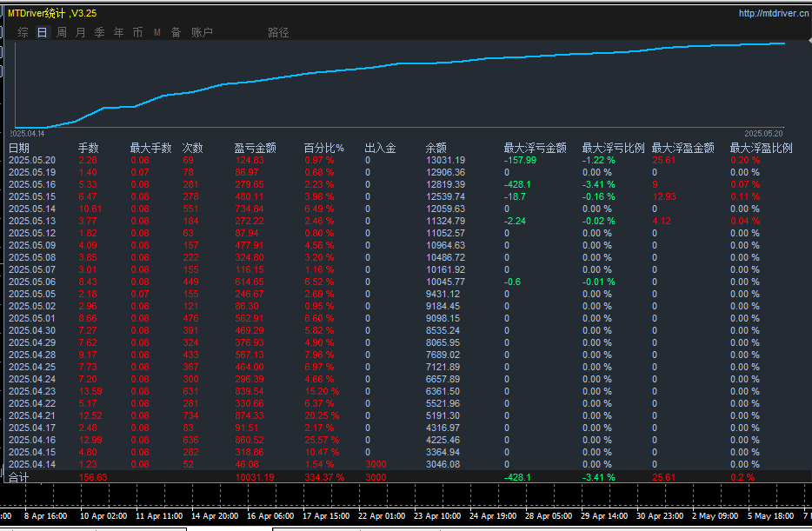Click the 路径 (path) button

point(278,32)
